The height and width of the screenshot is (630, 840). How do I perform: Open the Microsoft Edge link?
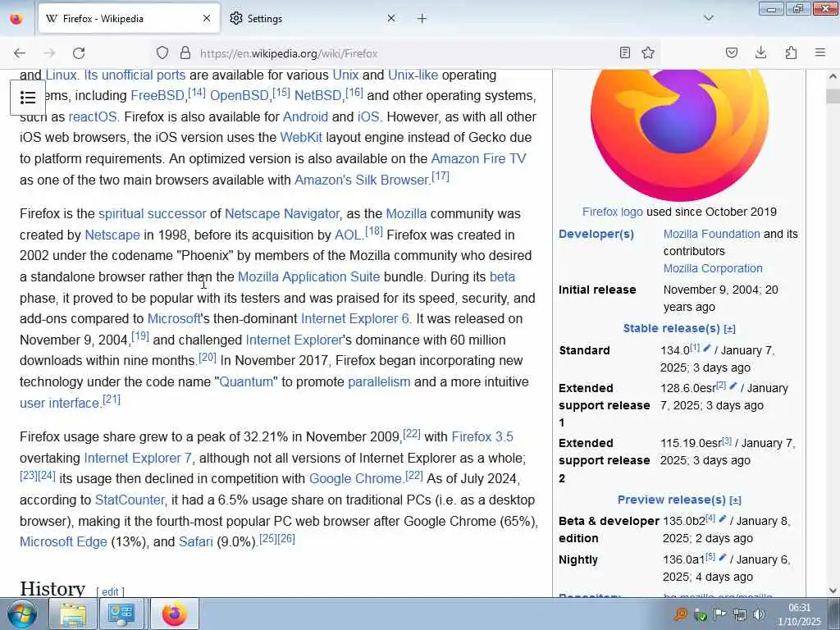tap(63, 542)
